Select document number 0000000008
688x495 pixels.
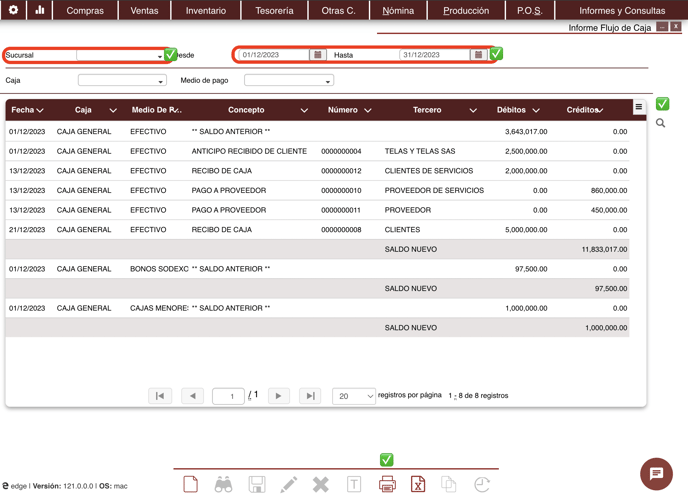point(341,230)
